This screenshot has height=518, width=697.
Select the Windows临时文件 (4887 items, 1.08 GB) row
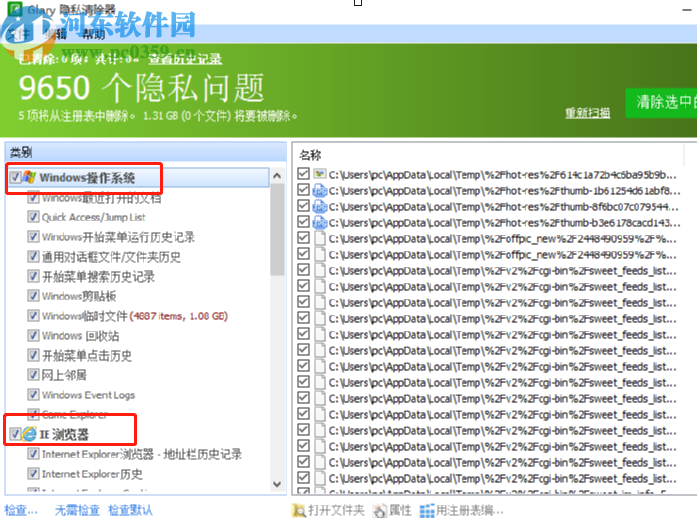pos(135,316)
